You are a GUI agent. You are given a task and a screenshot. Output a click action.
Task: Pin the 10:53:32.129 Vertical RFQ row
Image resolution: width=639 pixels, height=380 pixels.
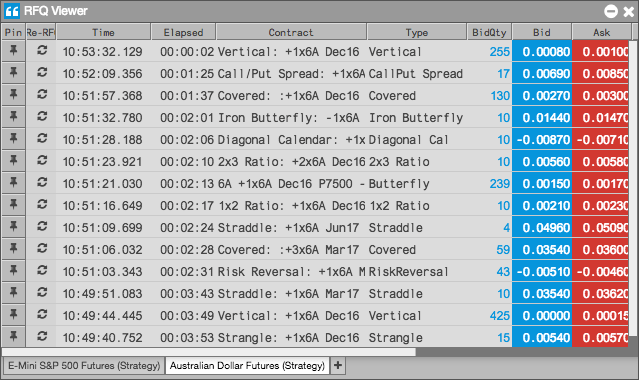[x=13, y=51]
